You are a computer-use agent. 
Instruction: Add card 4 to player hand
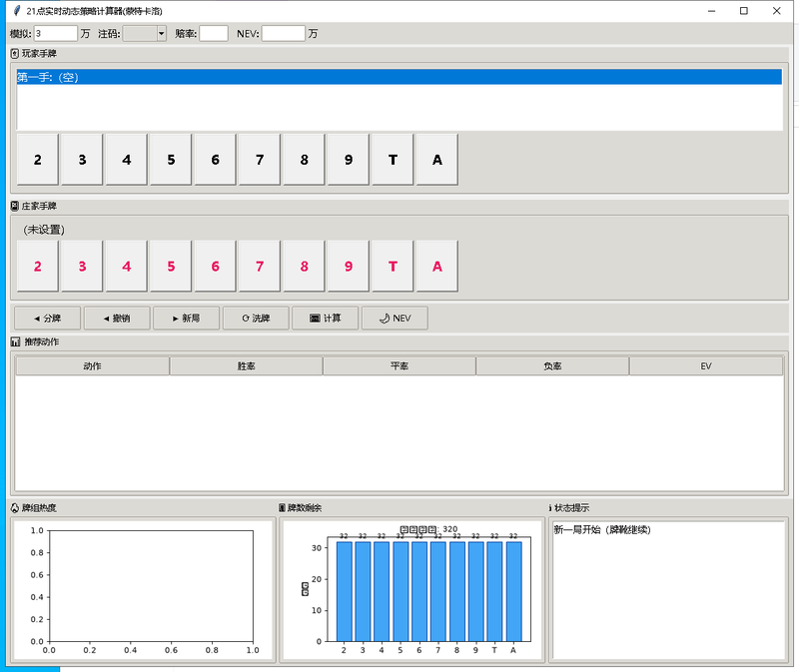pyautogui.click(x=127, y=160)
